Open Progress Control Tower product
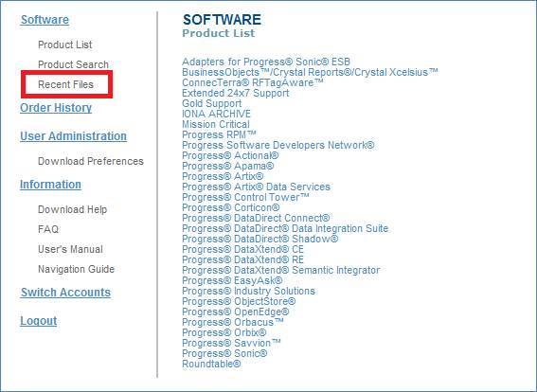This screenshot has width=537, height=392. tap(245, 197)
